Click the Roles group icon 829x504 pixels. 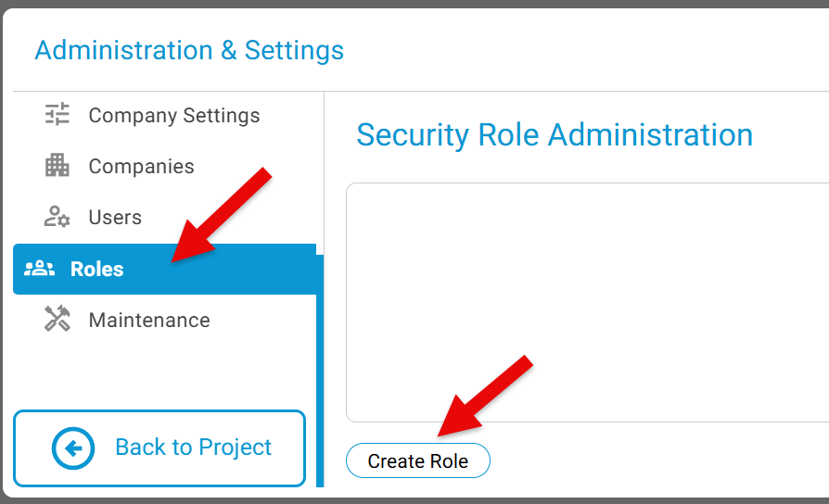coord(40,270)
